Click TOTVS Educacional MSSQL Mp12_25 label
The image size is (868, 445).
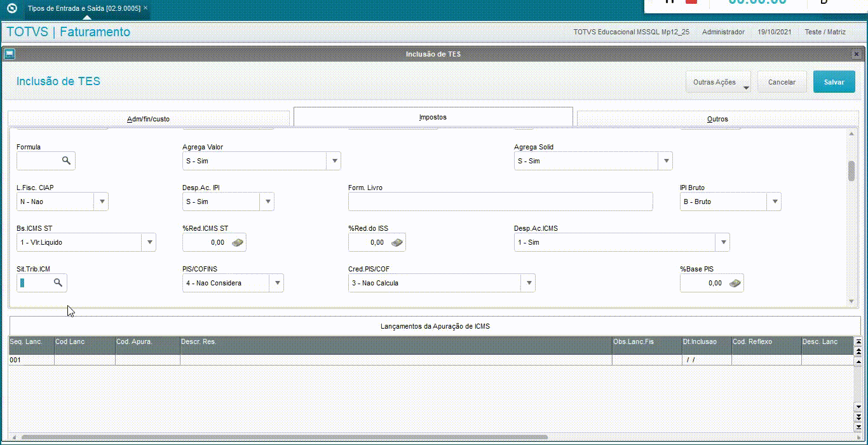pyautogui.click(x=631, y=32)
